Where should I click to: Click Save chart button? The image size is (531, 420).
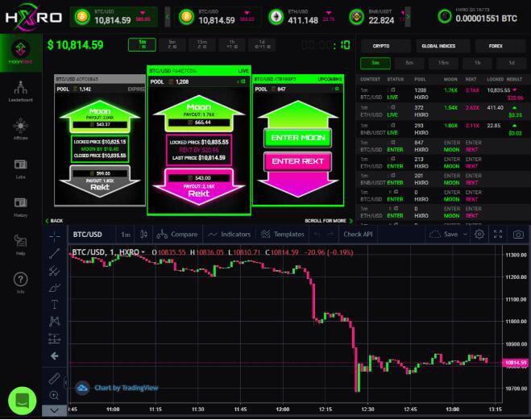pyautogui.click(x=444, y=234)
